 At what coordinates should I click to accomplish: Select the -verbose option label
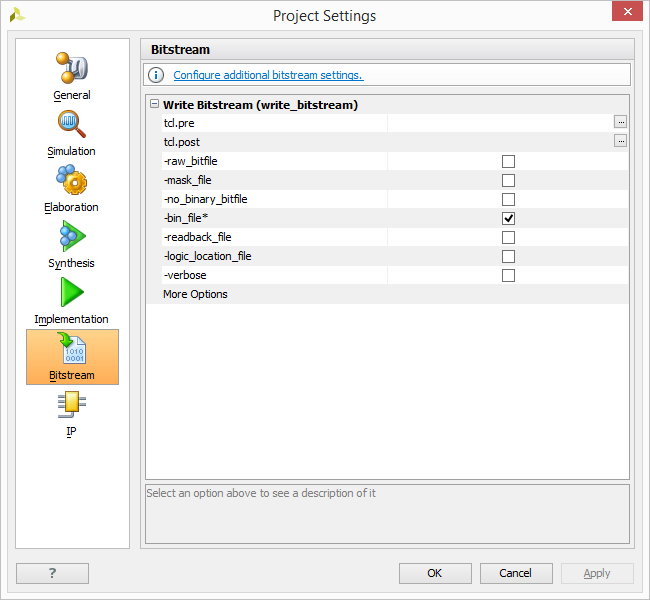[x=185, y=276]
